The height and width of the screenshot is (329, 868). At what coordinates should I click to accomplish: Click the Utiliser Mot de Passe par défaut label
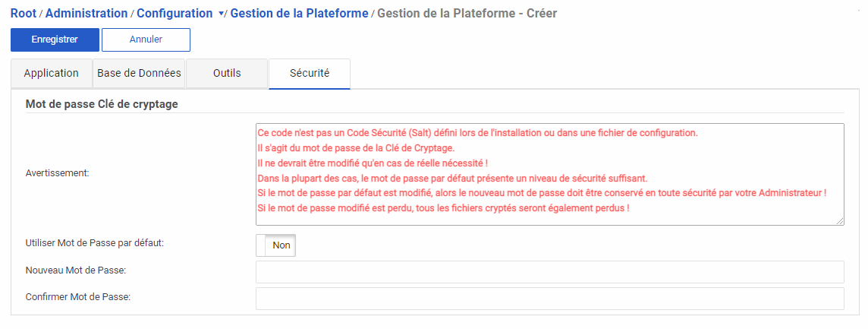[95, 244]
